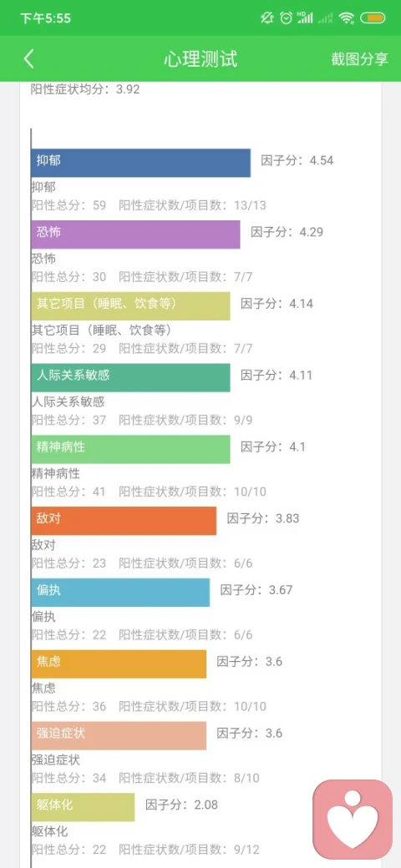Viewport: 401px width, 868px height.
Task: Tap the teal 人际关系敏感 bar
Action: coord(130,377)
